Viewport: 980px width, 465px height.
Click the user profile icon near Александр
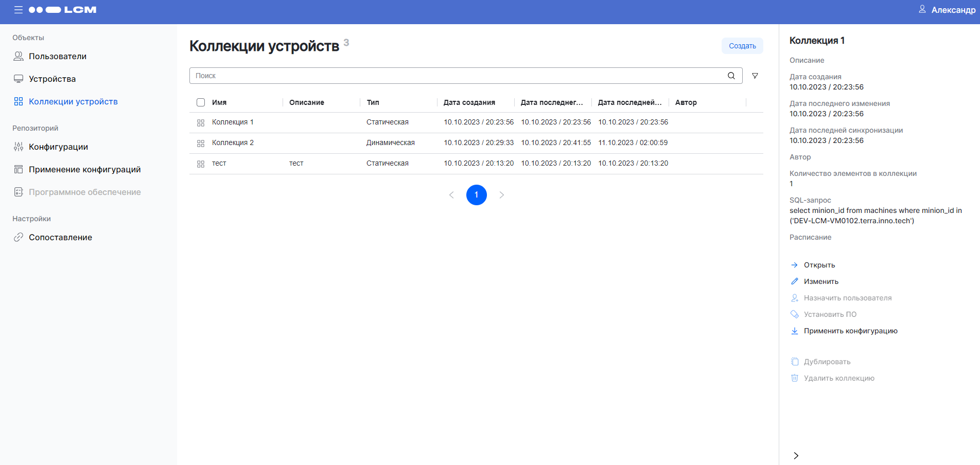tap(922, 9)
